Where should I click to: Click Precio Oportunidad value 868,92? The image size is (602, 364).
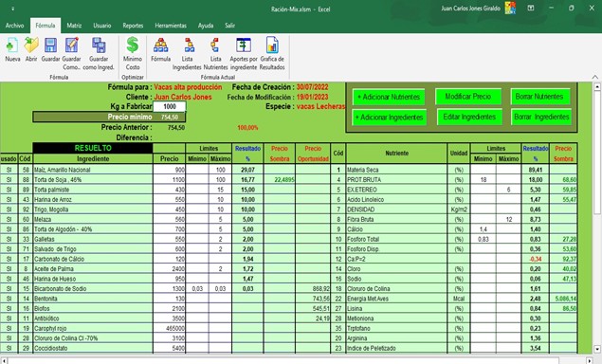click(313, 289)
